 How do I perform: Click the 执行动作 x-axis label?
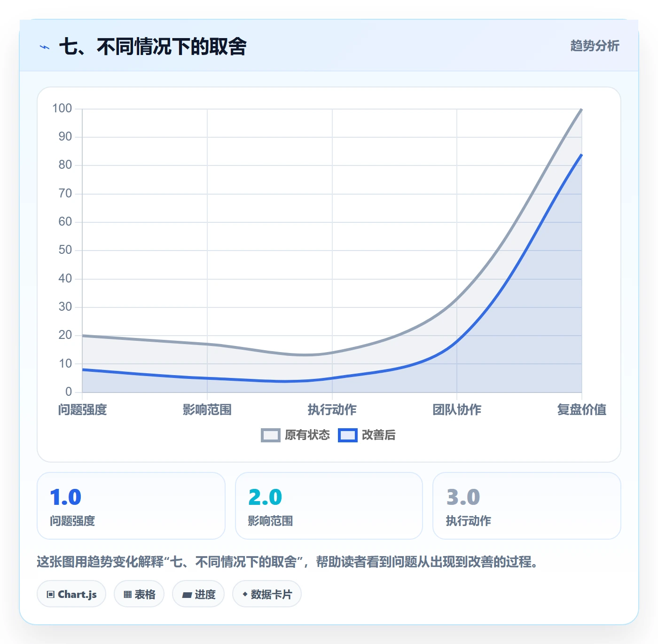(332, 409)
